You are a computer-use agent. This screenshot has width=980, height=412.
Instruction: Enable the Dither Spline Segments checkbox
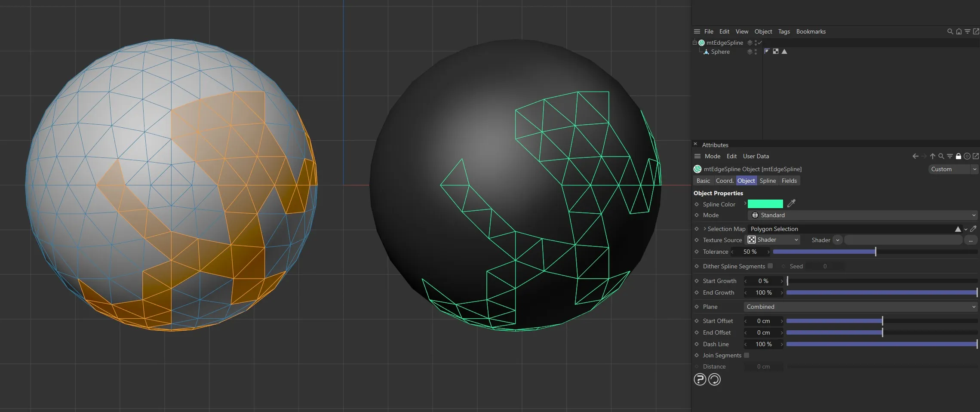[770, 266]
